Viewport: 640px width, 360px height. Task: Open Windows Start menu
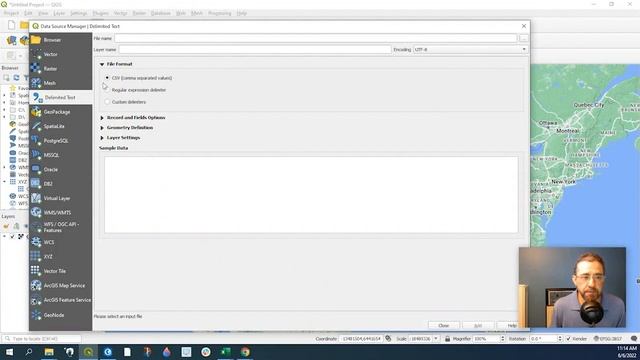[x=9, y=352]
